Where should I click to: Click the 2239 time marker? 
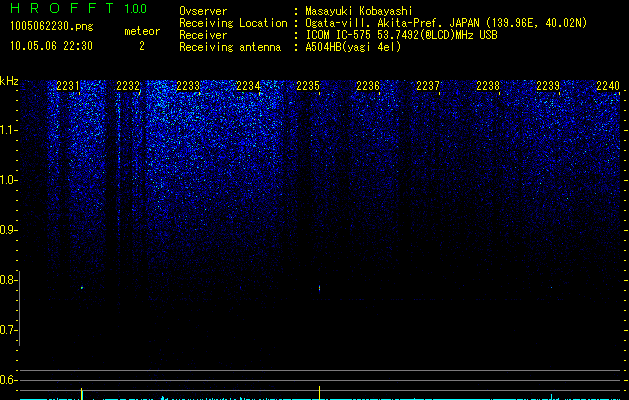548,86
